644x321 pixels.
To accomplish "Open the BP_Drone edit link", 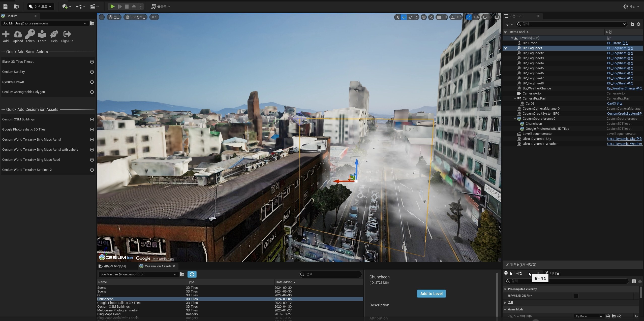I will (617, 43).
